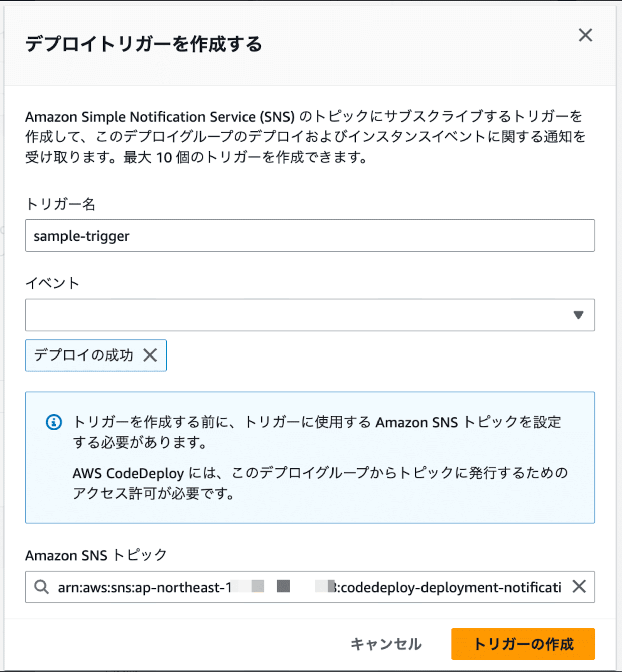Screen dimensions: 622x672
Task: Click the イベント label
Action: [x=52, y=283]
